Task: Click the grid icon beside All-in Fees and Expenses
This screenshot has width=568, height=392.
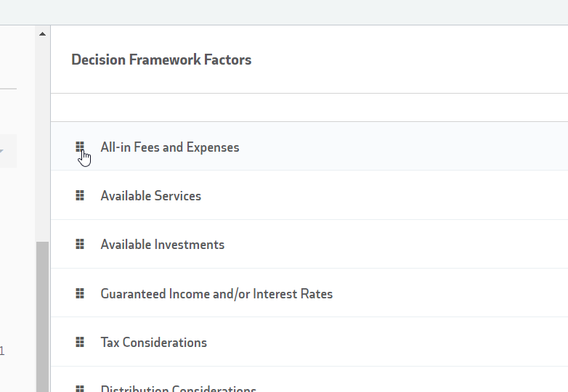Action: pos(80,147)
